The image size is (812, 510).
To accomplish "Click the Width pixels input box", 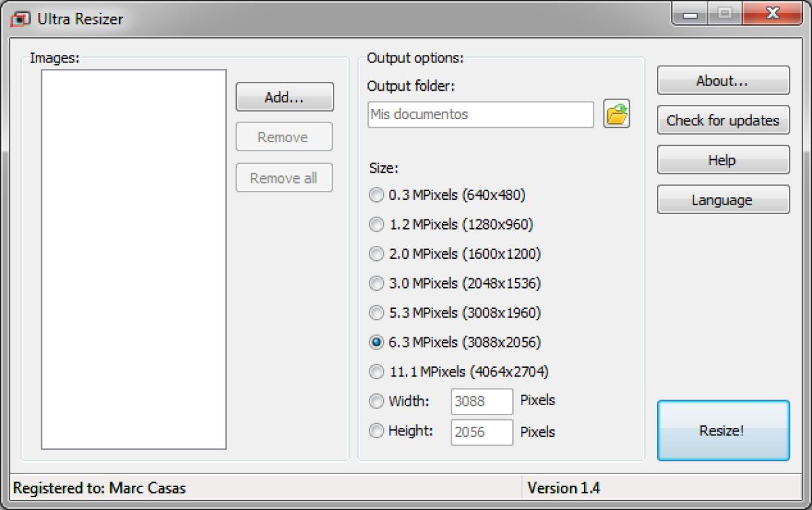I will tap(482, 401).
